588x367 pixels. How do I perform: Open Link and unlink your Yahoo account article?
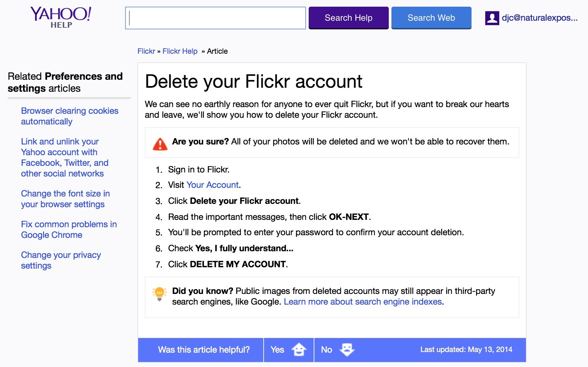click(65, 157)
